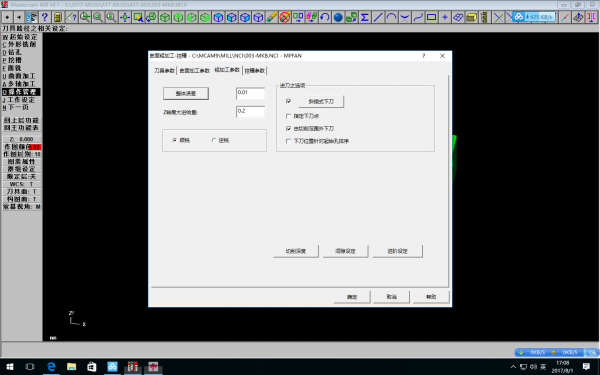Switch to 粗加工参数 tab
This screenshot has width=600, height=375.
pyautogui.click(x=227, y=70)
